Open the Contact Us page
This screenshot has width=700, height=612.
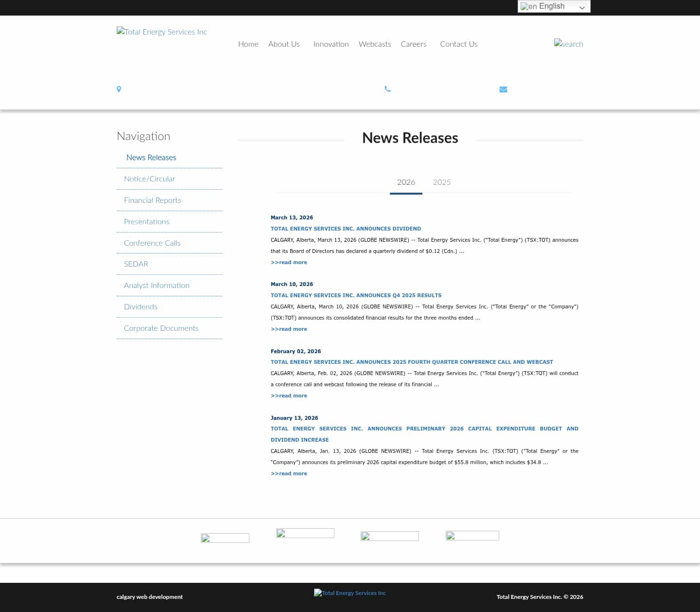point(458,44)
